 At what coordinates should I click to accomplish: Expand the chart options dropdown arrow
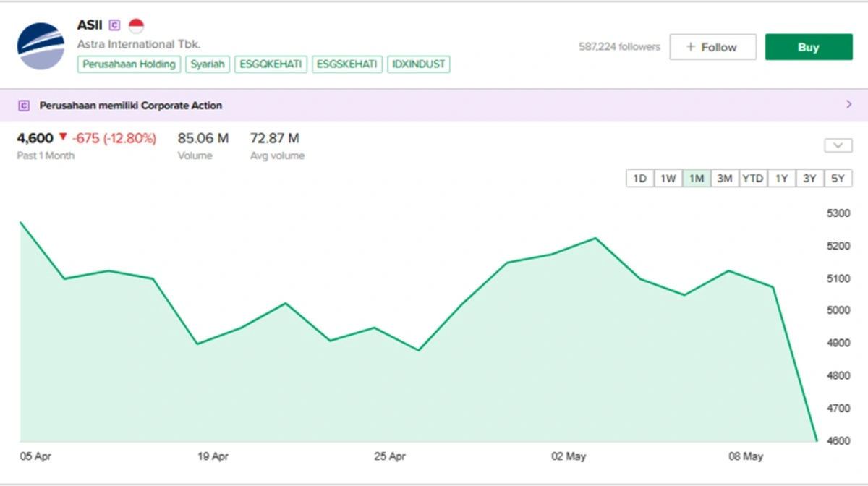click(838, 145)
